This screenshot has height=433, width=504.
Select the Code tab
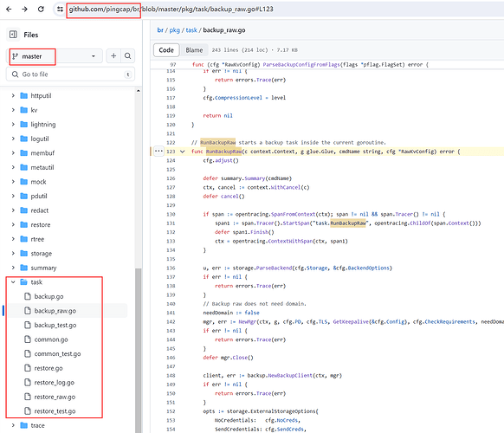coord(166,50)
